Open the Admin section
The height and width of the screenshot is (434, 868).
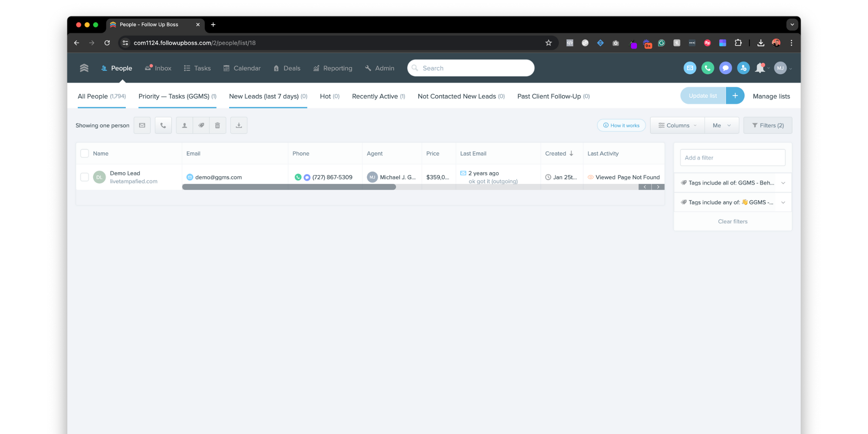[380, 68]
